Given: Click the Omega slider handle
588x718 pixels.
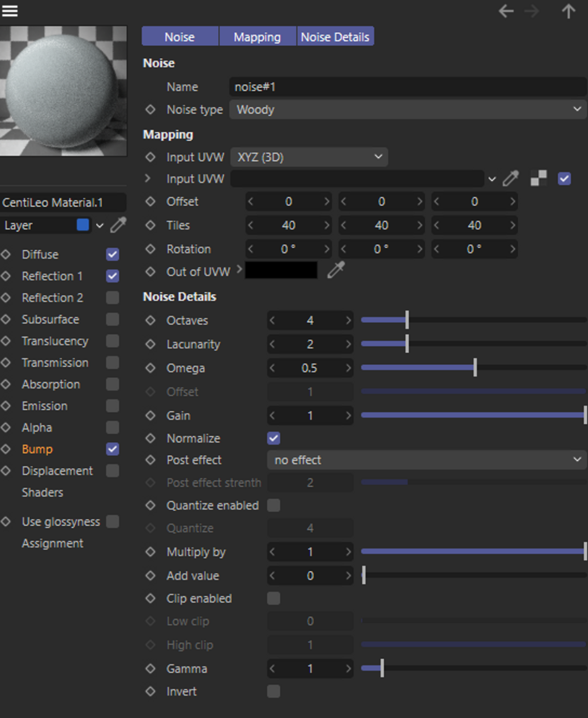Looking at the screenshot, I should pyautogui.click(x=475, y=367).
